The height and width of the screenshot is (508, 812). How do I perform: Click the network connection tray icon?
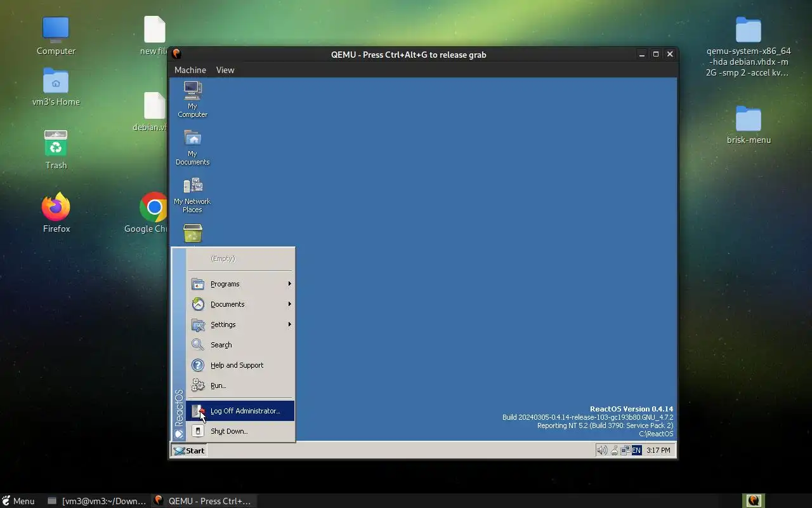pyautogui.click(x=625, y=450)
